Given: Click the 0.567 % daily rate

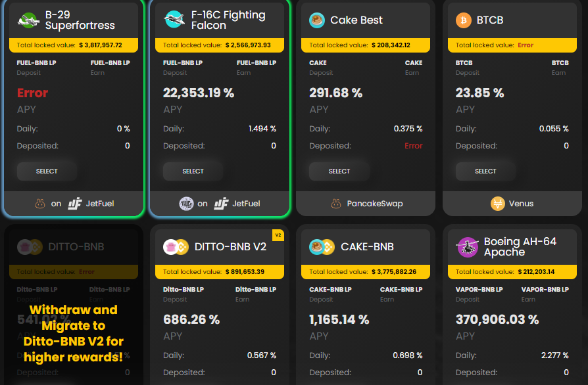Looking at the screenshot, I should (261, 355).
